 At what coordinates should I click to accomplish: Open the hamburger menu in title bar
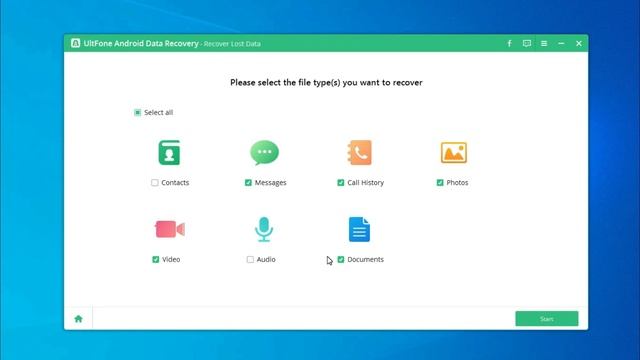tap(544, 43)
